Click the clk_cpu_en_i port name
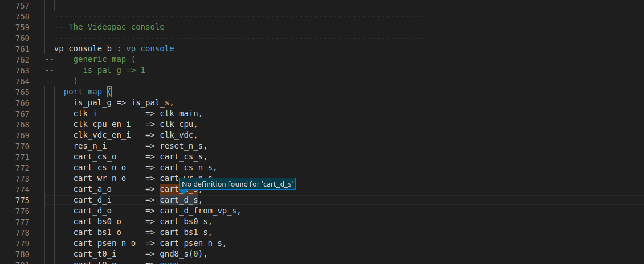Screen dimensions: 644x264 [102, 124]
